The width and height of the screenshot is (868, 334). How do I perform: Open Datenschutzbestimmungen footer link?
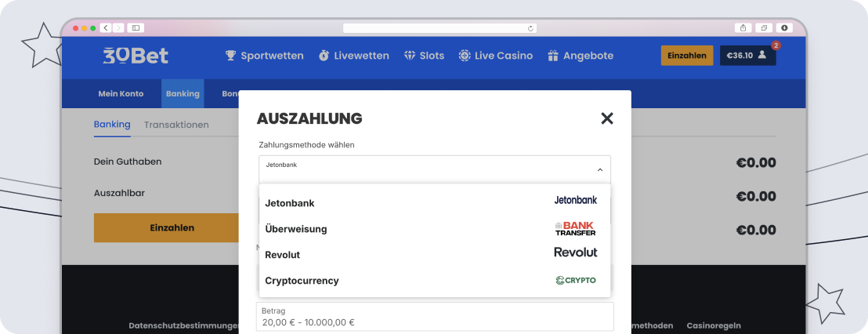pos(184,325)
